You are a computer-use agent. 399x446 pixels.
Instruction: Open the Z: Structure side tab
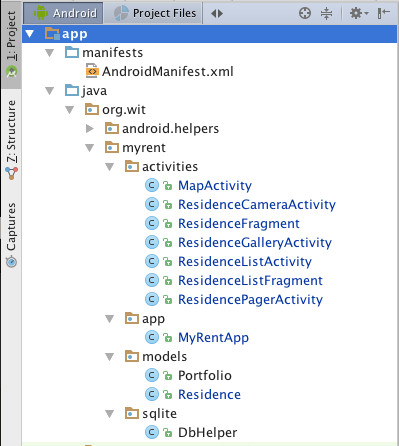point(11,140)
